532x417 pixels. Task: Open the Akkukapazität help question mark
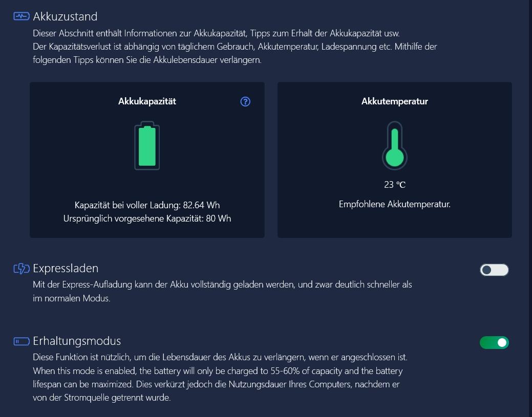(x=245, y=102)
